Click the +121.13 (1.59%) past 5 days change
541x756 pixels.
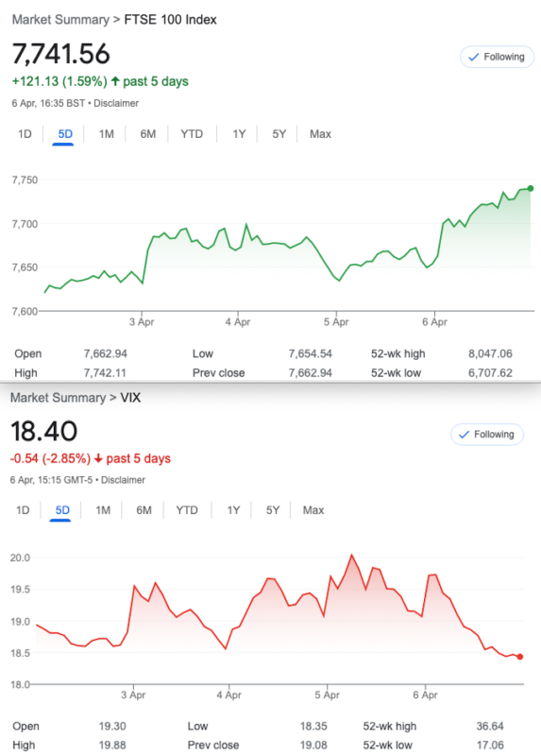100,81
